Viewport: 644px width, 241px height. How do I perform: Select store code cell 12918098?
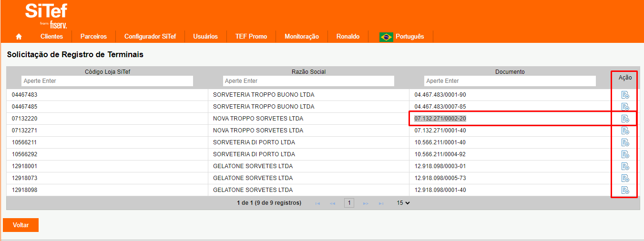pos(24,190)
